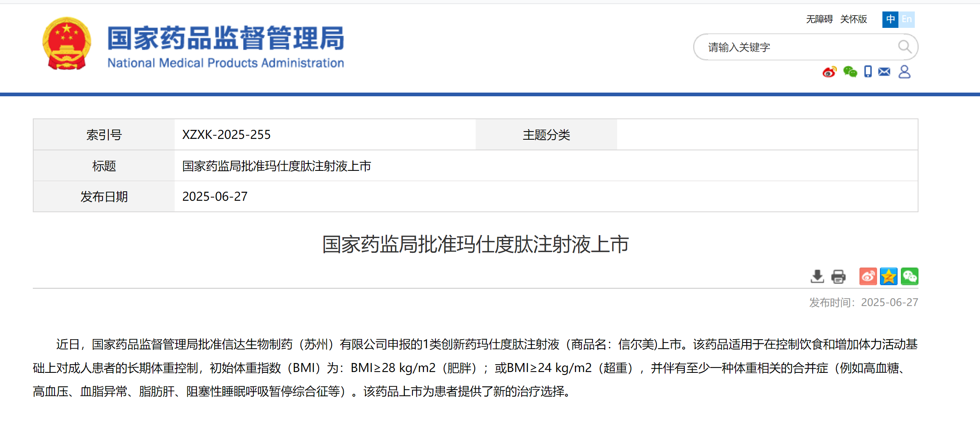
Task: Share article to Weibo red button
Action: [868, 277]
